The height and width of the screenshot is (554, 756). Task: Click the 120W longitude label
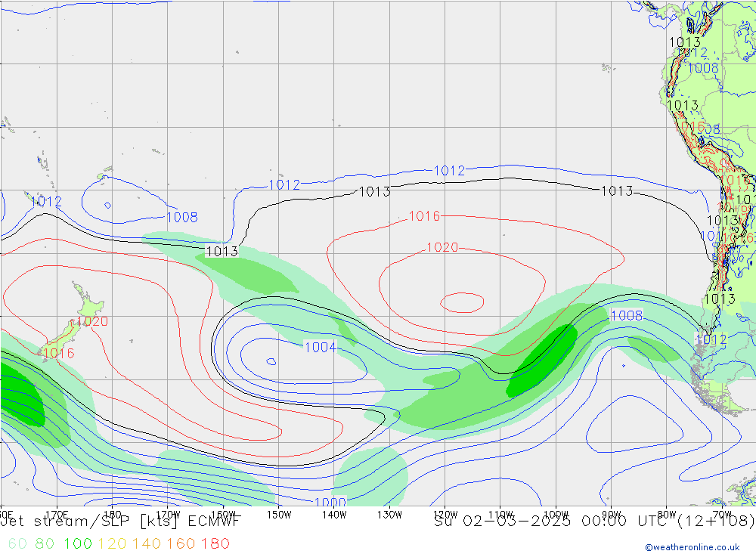[x=445, y=515]
